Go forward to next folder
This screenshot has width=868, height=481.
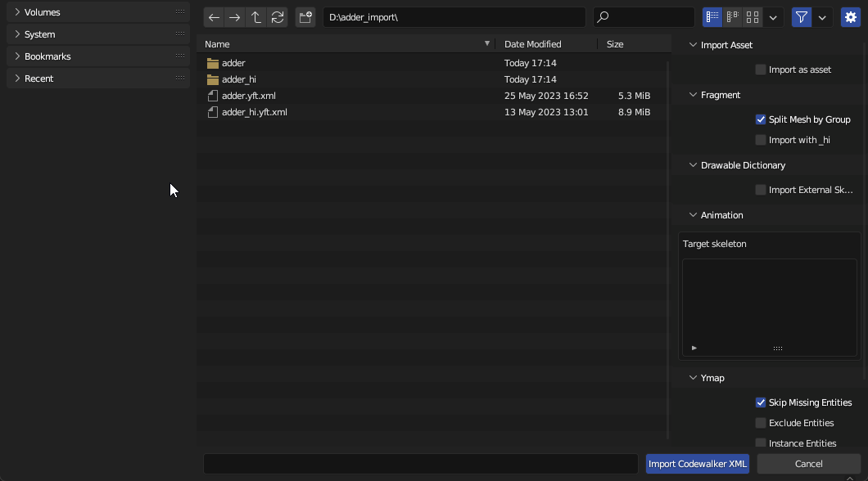point(235,17)
